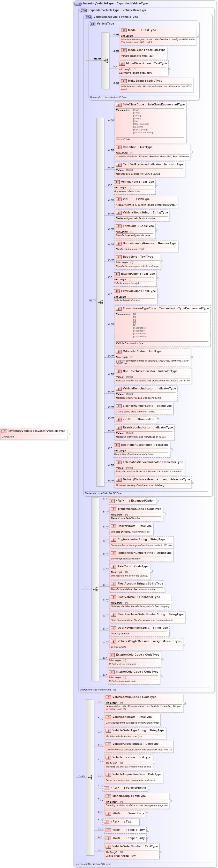Click the 'Deprecated' note under InventoryVehicle
The height and width of the screenshot is (868, 218).
point(8,437)
